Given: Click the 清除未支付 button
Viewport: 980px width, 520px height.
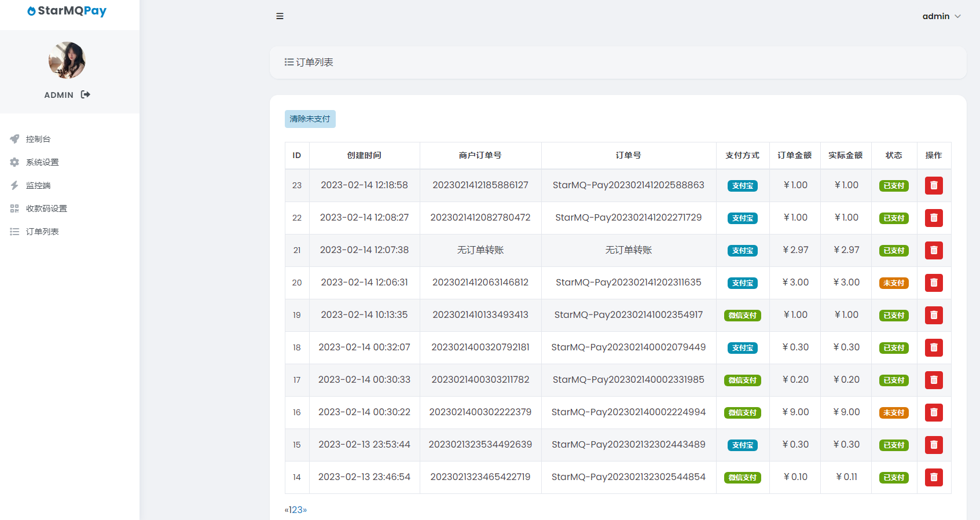Looking at the screenshot, I should pyautogui.click(x=310, y=119).
